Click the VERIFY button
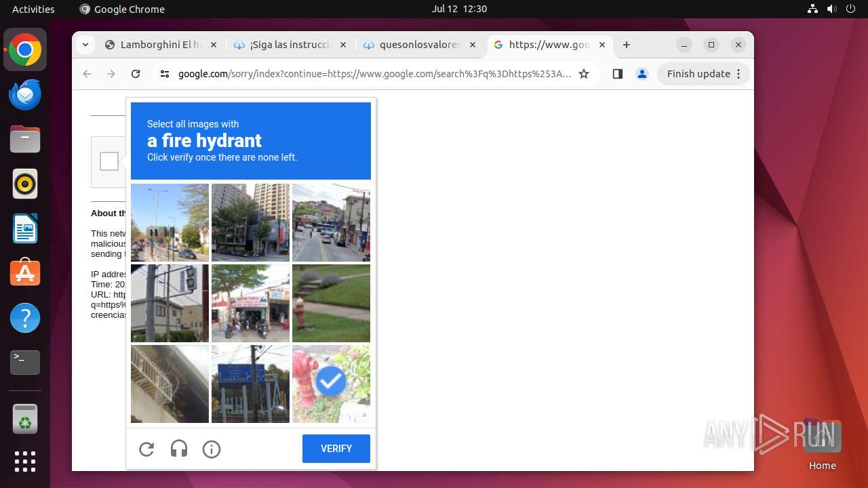868x488 pixels. pyautogui.click(x=336, y=449)
